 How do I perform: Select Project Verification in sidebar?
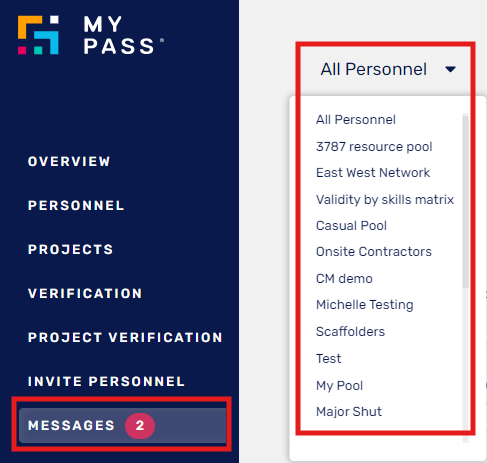pos(125,338)
